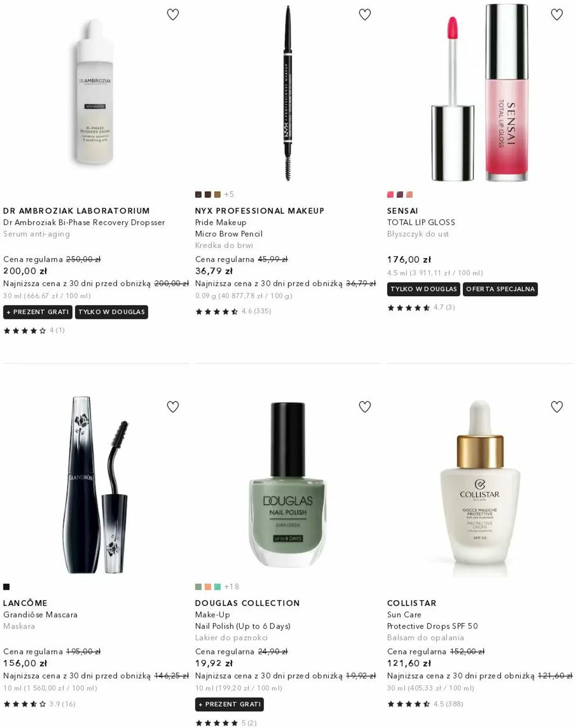Pick the orange nail polish color

[x=208, y=587]
